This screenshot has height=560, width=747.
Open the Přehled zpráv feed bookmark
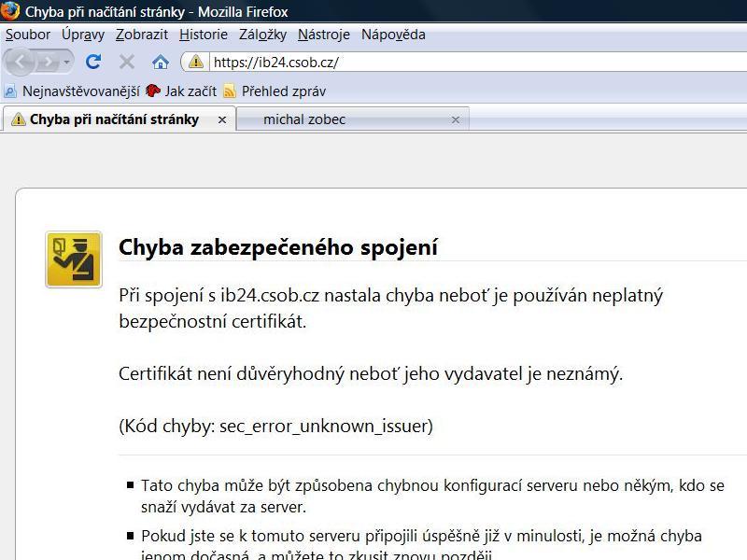coord(275,91)
